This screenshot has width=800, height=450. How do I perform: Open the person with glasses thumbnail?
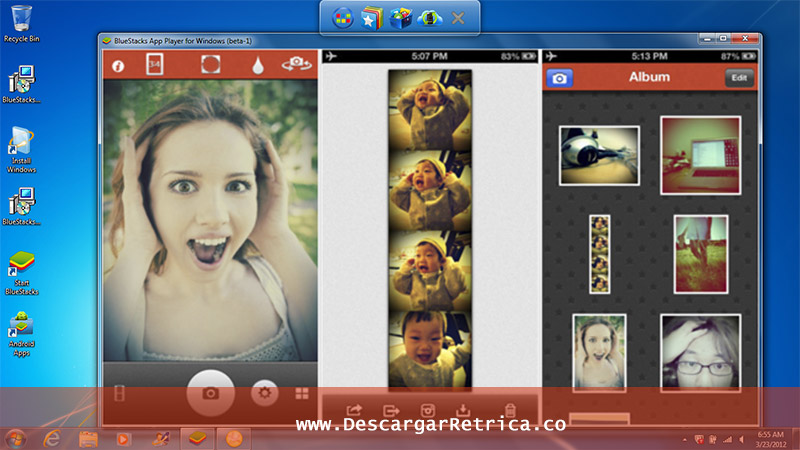click(701, 353)
